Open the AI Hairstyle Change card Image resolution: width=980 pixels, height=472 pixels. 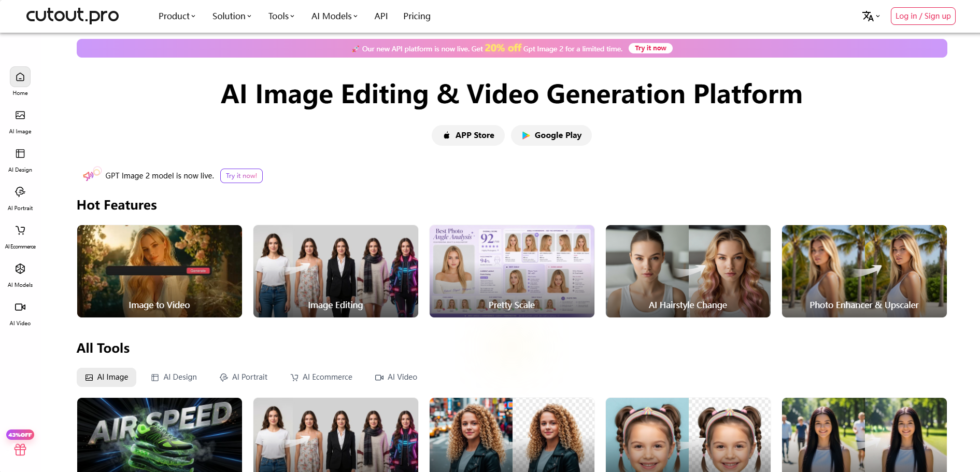coord(688,271)
